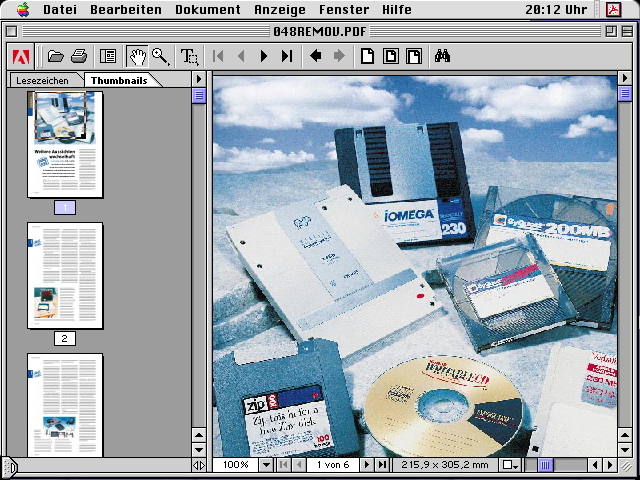
Task: Click the Adobe logo toolbar button
Action: (x=21, y=56)
